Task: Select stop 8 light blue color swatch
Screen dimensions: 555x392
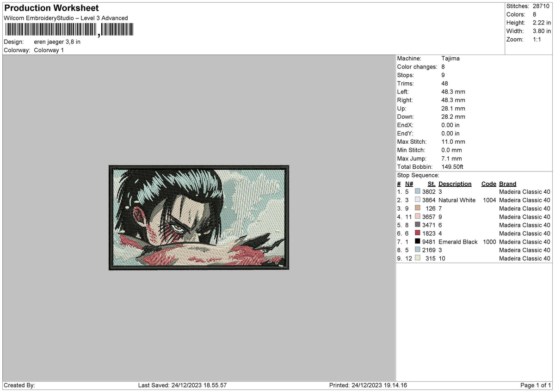Action: coord(418,250)
